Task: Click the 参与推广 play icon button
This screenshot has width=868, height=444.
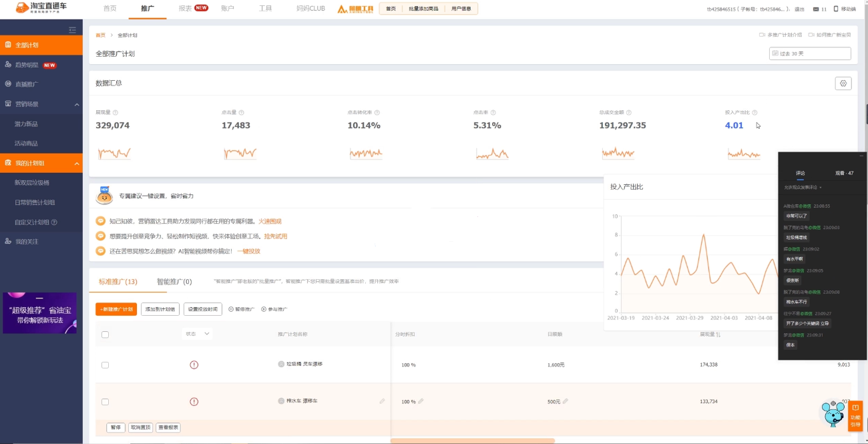Action: [x=264, y=309]
